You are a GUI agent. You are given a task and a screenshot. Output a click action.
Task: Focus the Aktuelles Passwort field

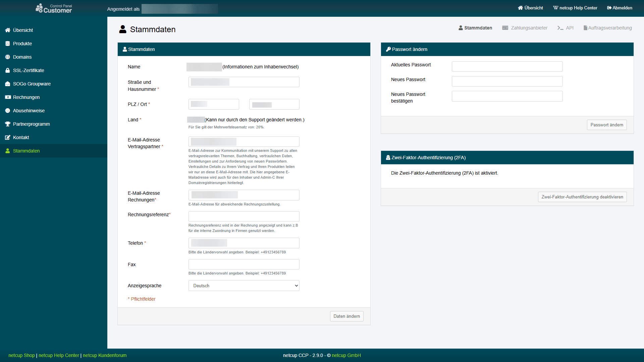point(507,66)
